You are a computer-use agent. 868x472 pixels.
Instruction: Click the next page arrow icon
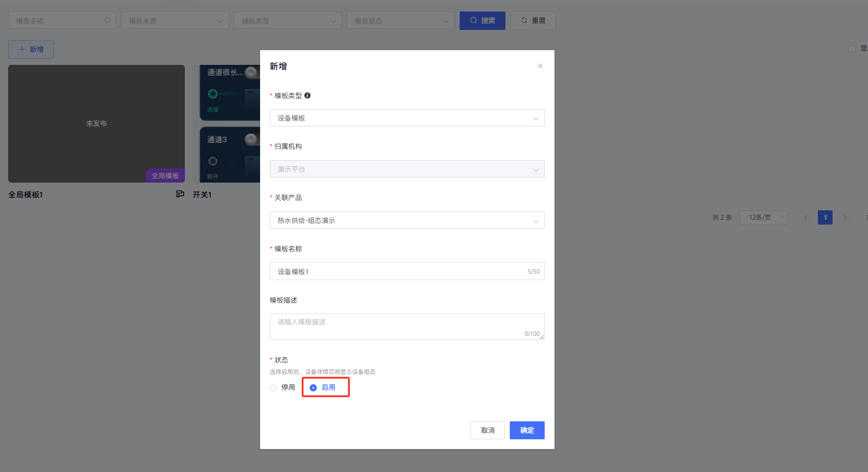pos(845,217)
